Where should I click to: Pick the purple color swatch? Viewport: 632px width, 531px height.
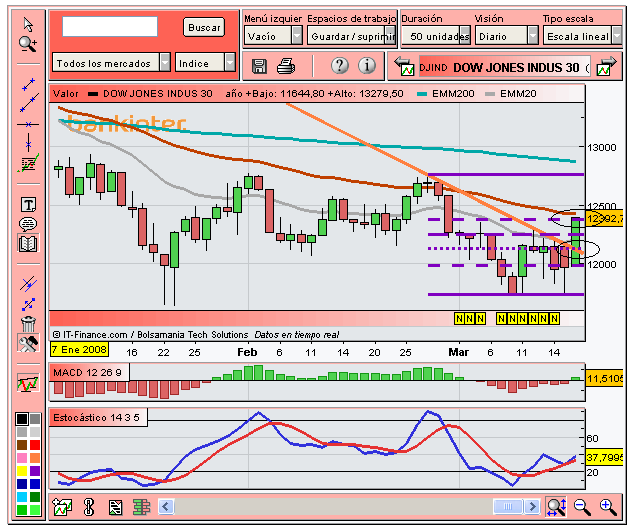35,471
